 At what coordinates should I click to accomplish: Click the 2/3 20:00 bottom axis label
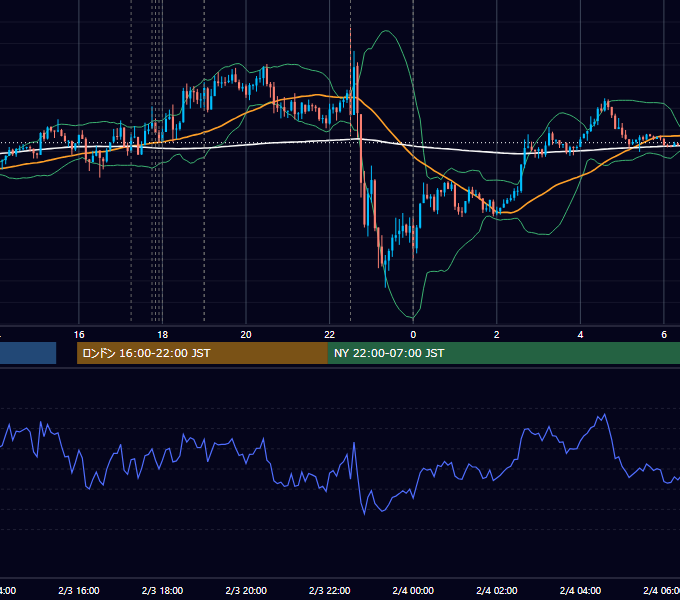click(x=246, y=590)
